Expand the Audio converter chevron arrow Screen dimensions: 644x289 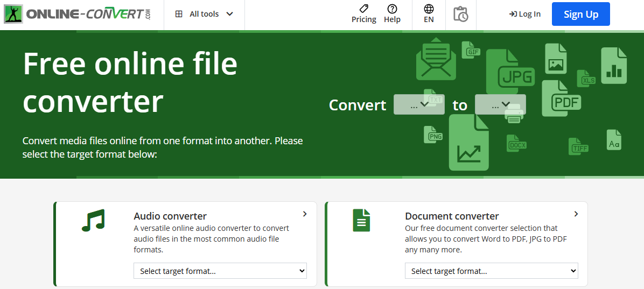pos(305,214)
